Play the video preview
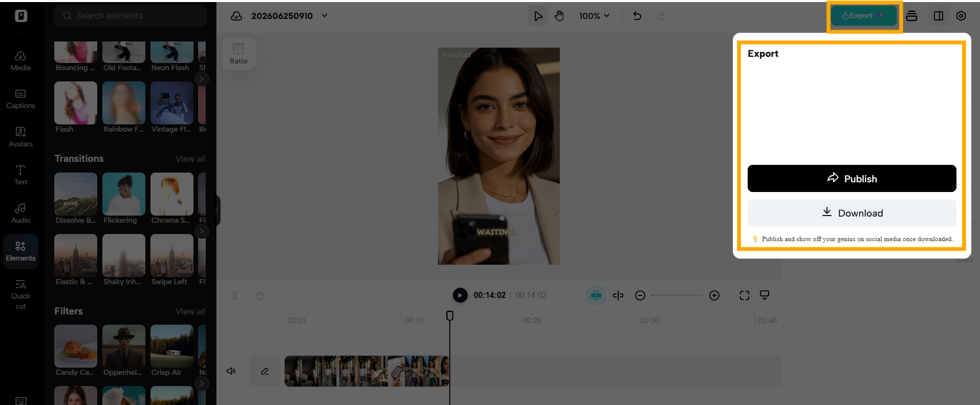 pos(460,295)
